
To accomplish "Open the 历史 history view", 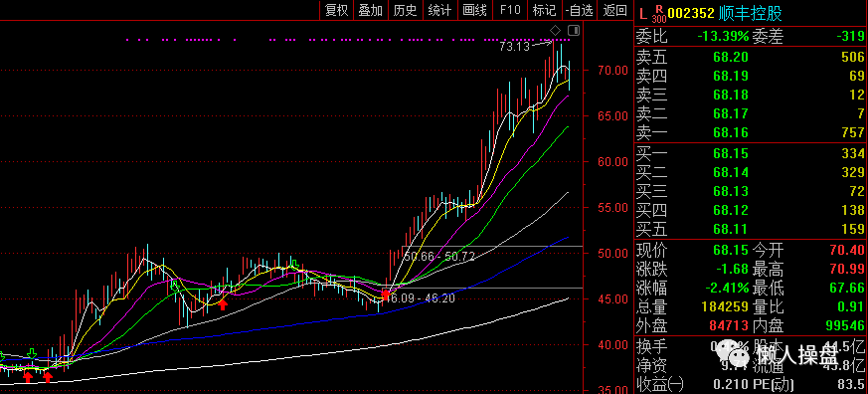I will click(406, 9).
